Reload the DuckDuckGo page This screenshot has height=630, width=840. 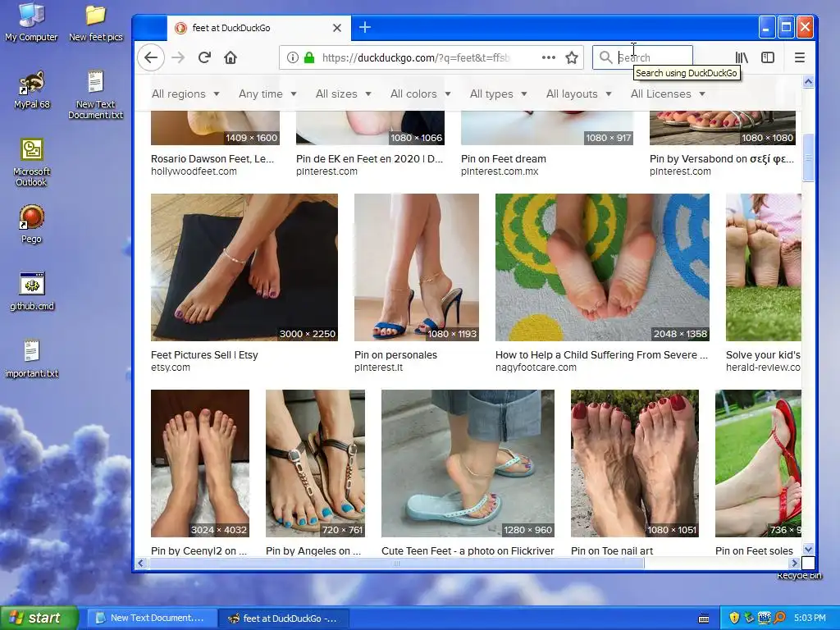click(204, 57)
